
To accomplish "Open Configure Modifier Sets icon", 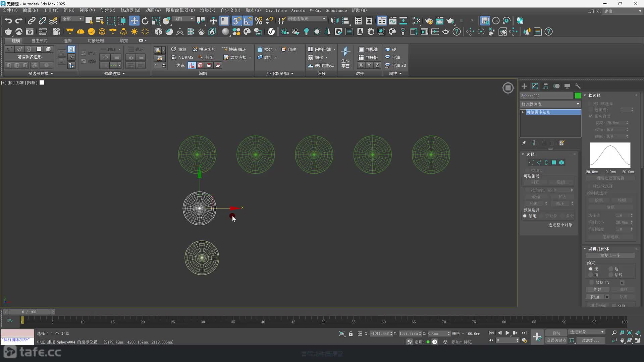I will 562,143.
